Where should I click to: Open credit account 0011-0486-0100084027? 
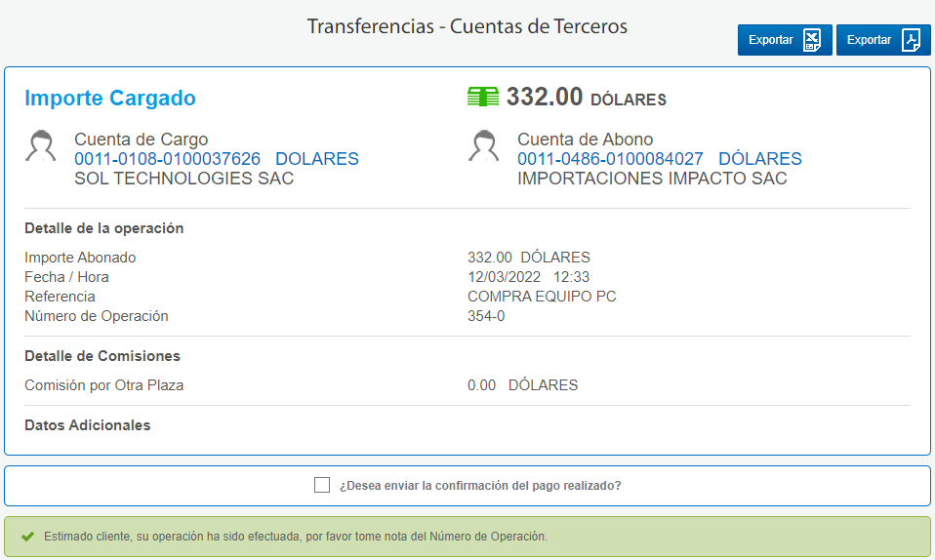click(x=610, y=159)
